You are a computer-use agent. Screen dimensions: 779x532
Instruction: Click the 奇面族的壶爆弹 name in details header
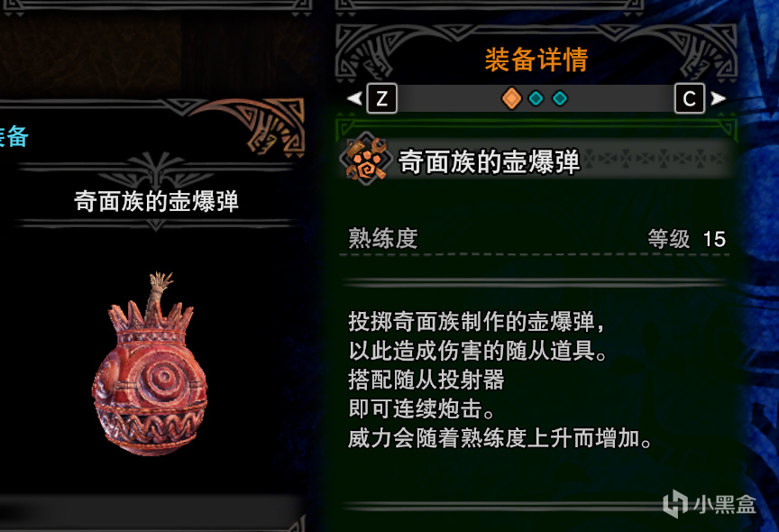490,161
